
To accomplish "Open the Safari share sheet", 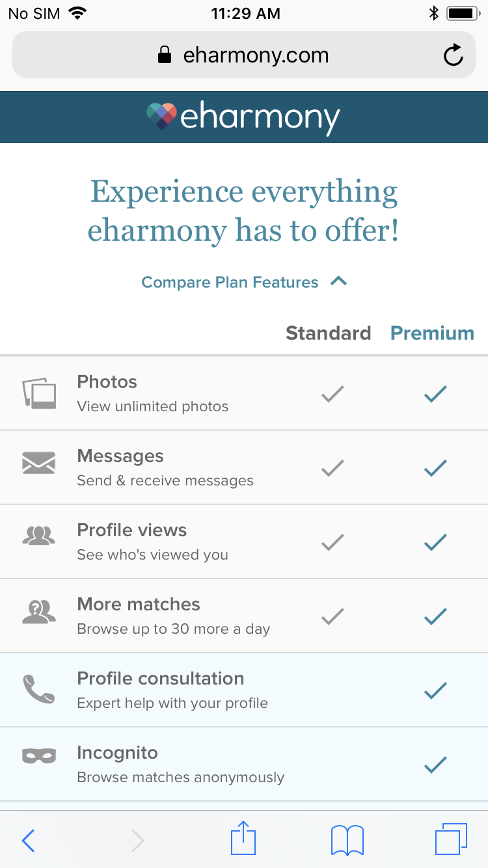I will (x=244, y=839).
